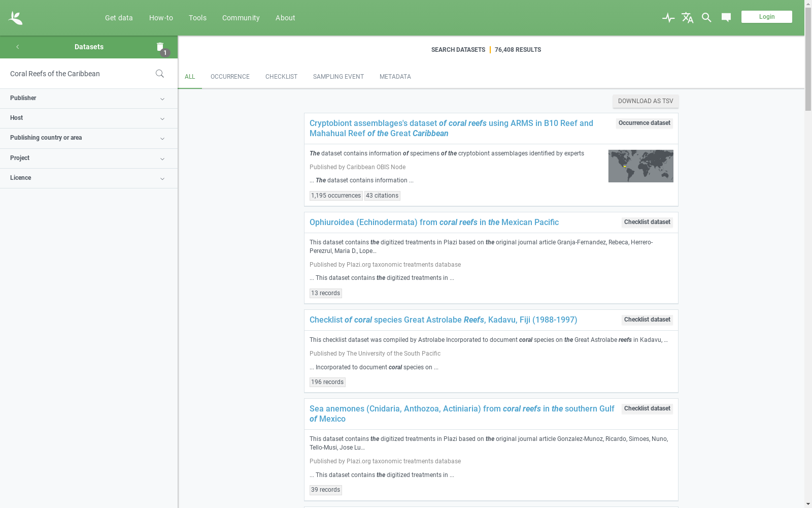Expand the Licence filter

coord(89,178)
